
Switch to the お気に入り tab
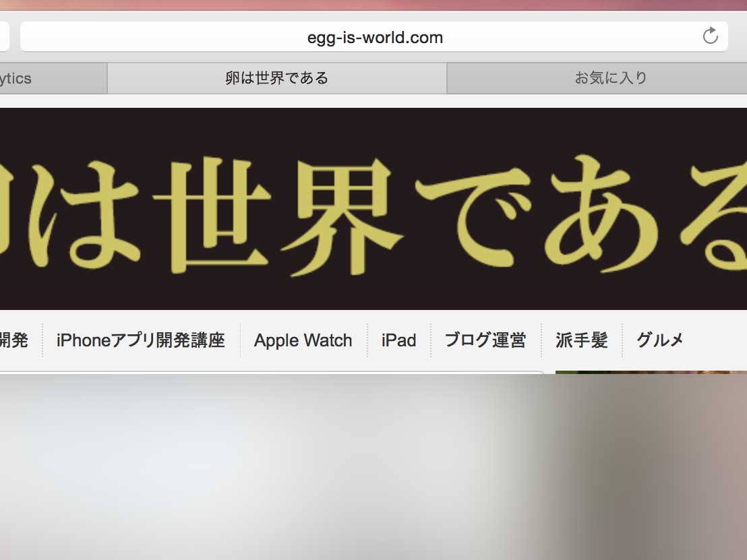(597, 78)
